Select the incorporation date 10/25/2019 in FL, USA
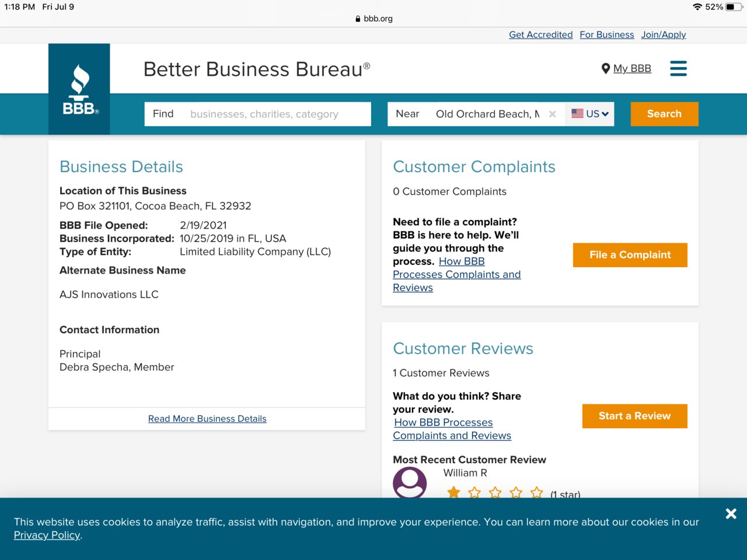This screenshot has height=560, width=747. [233, 239]
